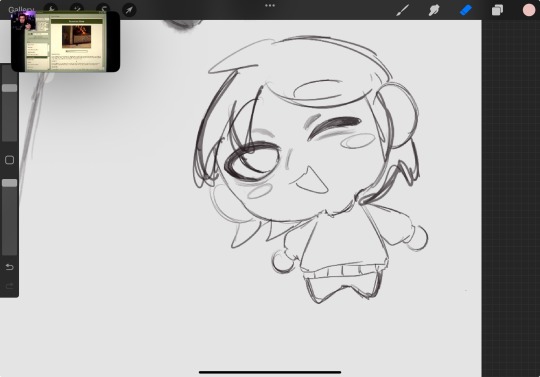Select the Smudge finger tool
This screenshot has height=377, width=540.
pyautogui.click(x=434, y=10)
